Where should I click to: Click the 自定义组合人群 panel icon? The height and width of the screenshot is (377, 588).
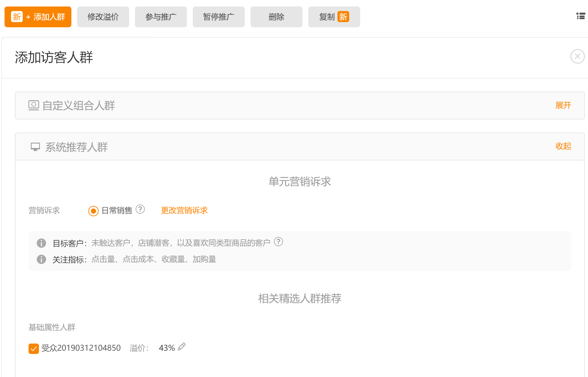[x=34, y=105]
